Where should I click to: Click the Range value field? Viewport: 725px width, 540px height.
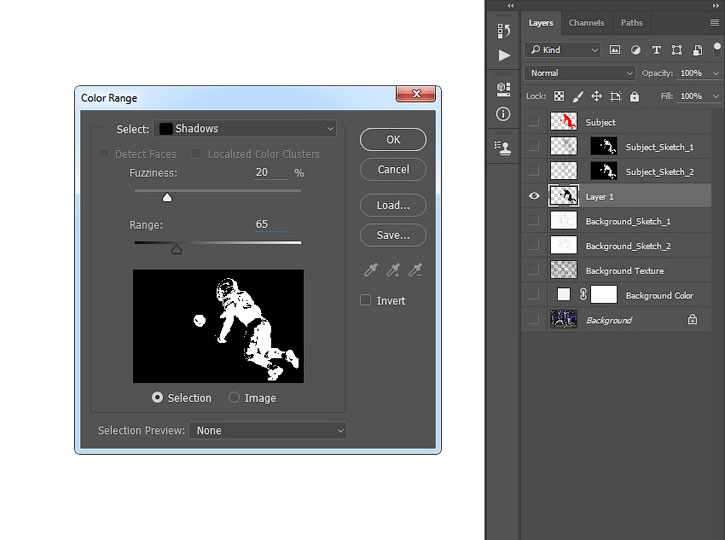point(271,224)
